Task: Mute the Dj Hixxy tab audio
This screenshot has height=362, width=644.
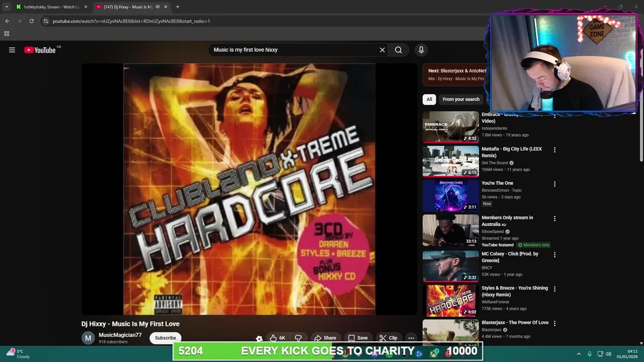Action: click(x=157, y=7)
